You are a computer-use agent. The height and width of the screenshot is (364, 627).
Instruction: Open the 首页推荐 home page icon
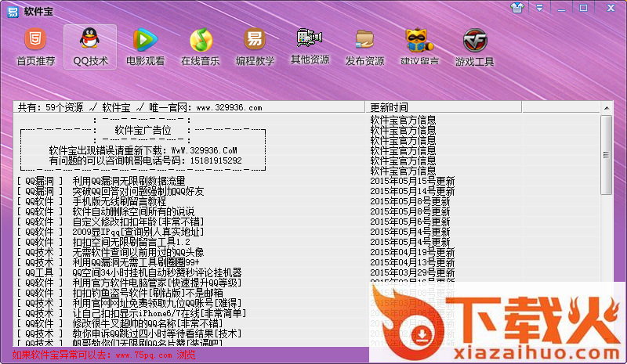point(35,47)
